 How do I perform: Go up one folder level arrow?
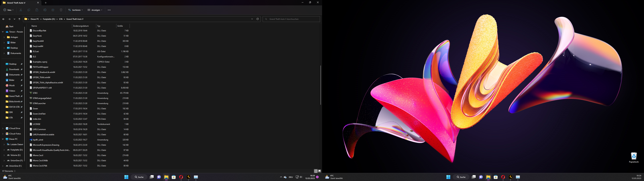click(x=19, y=19)
